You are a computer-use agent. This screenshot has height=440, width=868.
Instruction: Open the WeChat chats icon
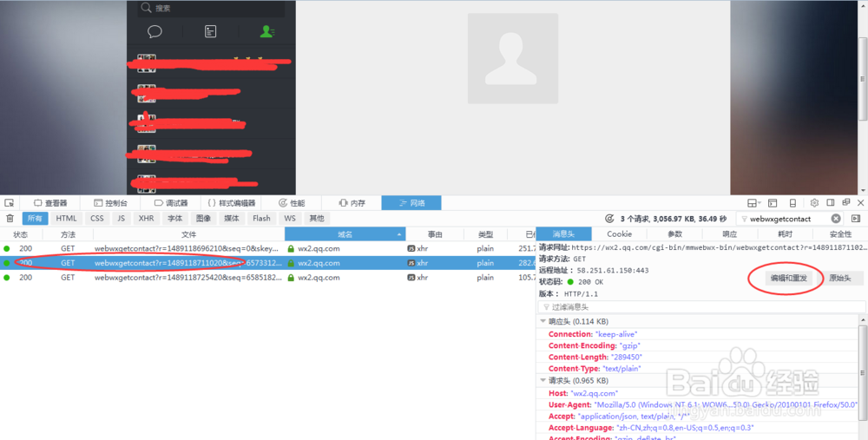pyautogui.click(x=155, y=31)
